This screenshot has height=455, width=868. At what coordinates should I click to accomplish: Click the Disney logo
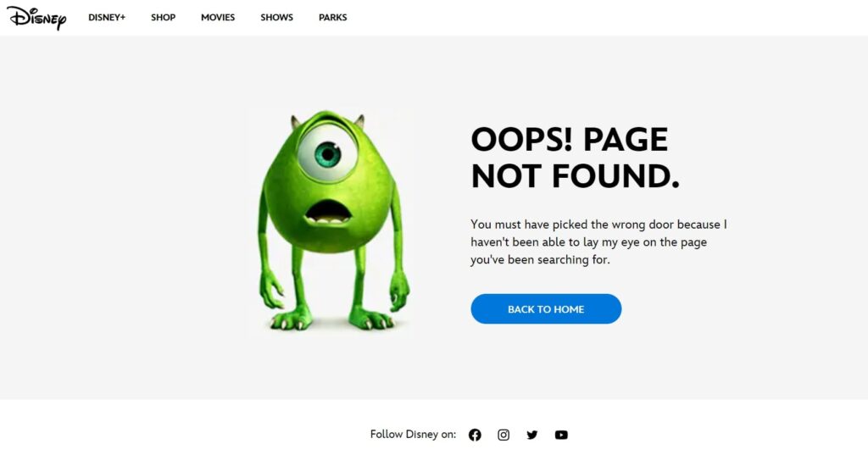[36, 18]
